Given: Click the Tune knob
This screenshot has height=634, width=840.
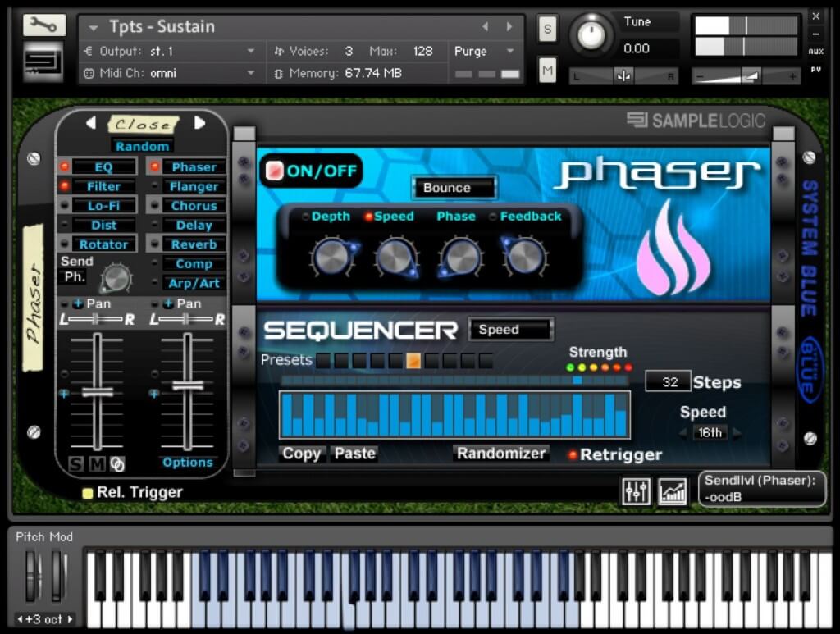Looking at the screenshot, I should (x=591, y=34).
